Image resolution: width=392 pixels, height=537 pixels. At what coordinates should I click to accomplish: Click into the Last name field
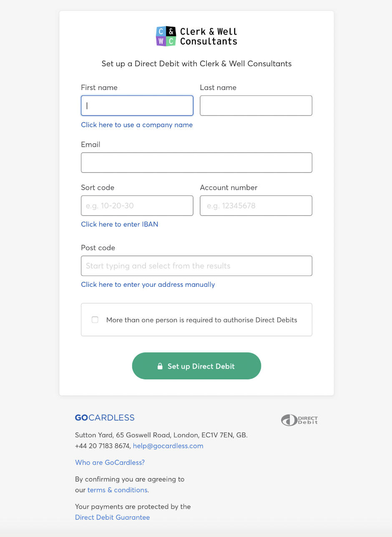(256, 105)
